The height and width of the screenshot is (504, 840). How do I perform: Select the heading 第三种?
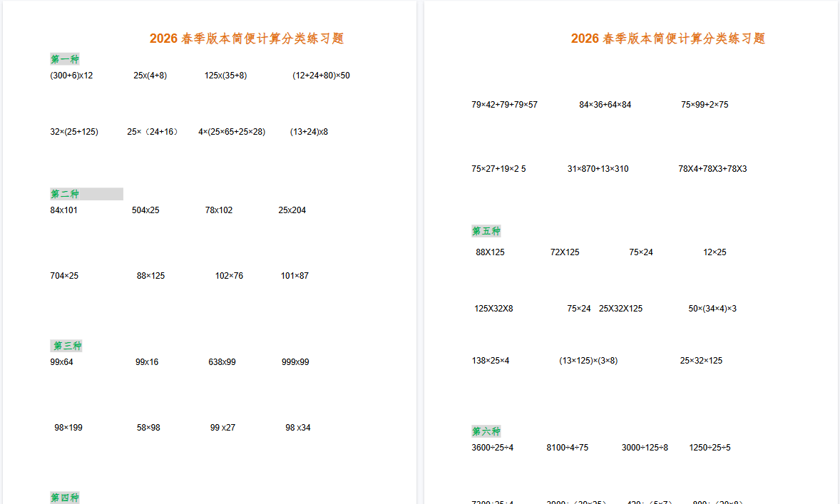click(66, 345)
